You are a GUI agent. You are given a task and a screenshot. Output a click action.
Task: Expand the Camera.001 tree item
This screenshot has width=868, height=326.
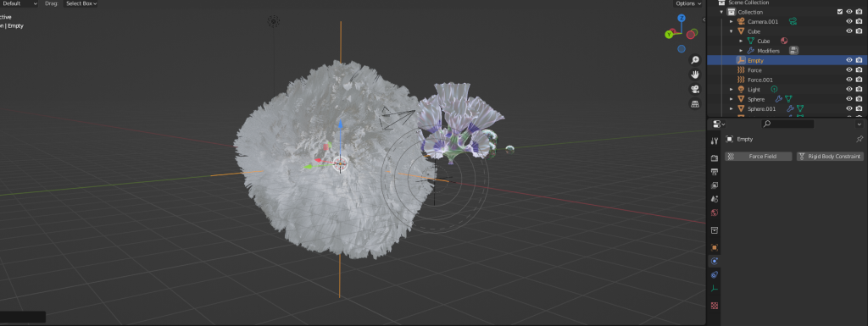click(732, 21)
